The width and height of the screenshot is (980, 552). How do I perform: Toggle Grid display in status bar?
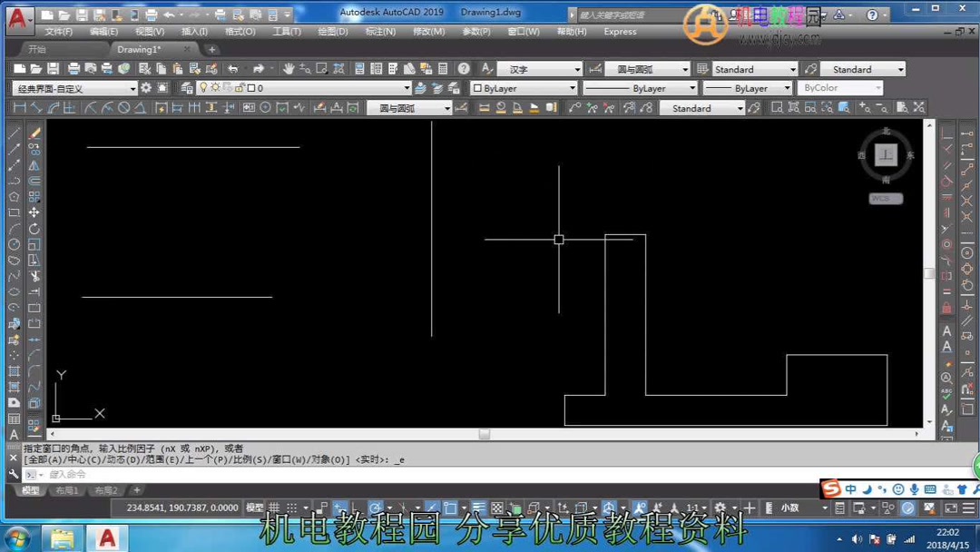pyautogui.click(x=272, y=507)
